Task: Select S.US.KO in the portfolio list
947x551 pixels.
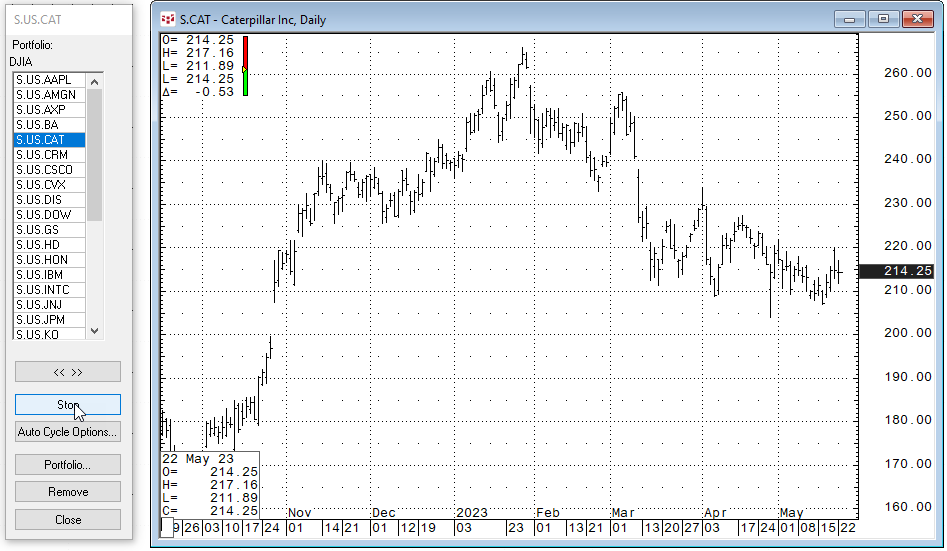Action: 49,334
